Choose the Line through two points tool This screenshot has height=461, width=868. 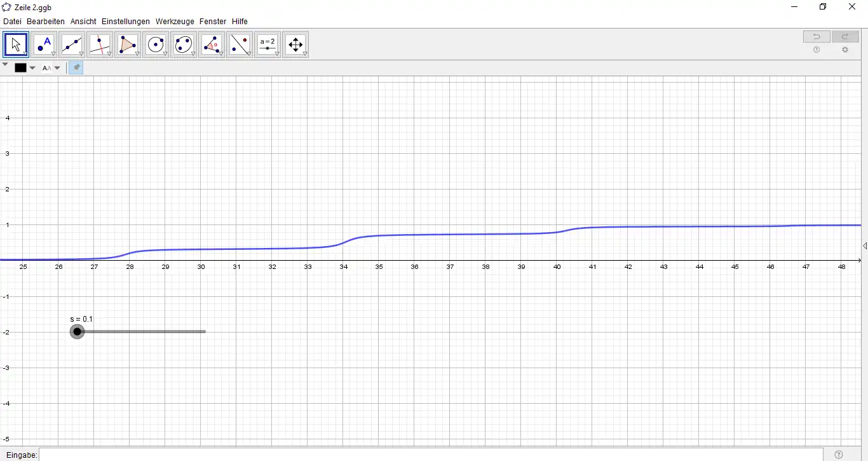click(x=72, y=45)
